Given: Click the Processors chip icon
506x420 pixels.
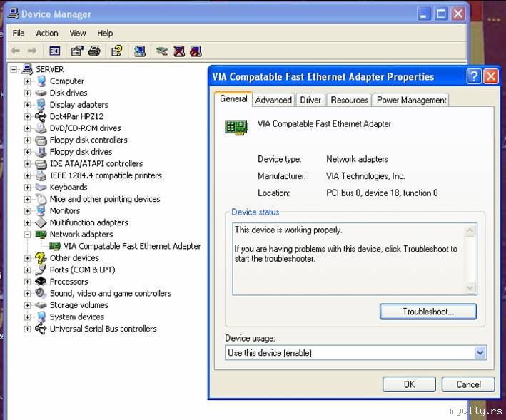Looking at the screenshot, I should coord(41,282).
